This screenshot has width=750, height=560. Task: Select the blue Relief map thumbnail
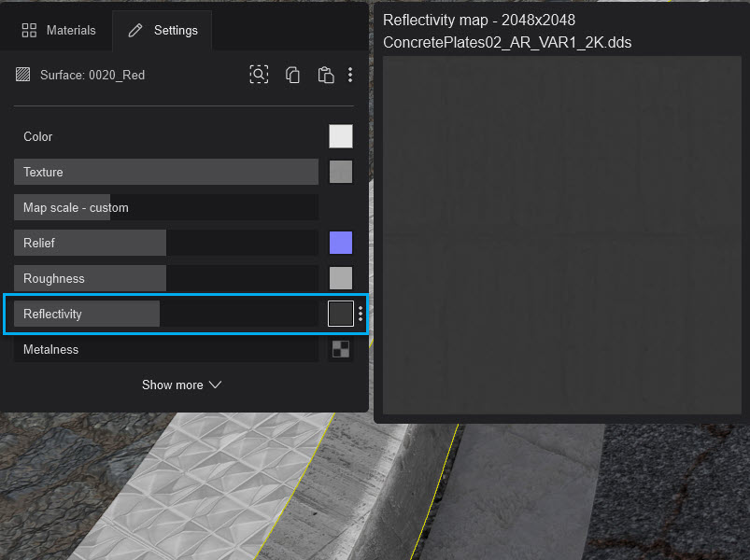[x=341, y=243]
